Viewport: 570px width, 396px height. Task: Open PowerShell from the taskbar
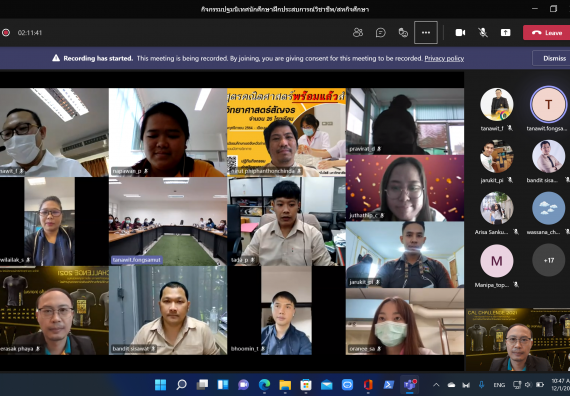point(389,384)
